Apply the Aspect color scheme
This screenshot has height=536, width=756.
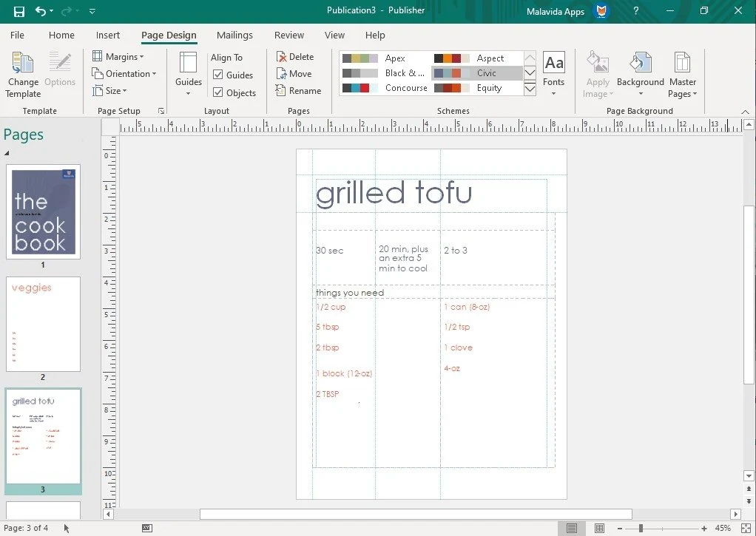pyautogui.click(x=476, y=58)
